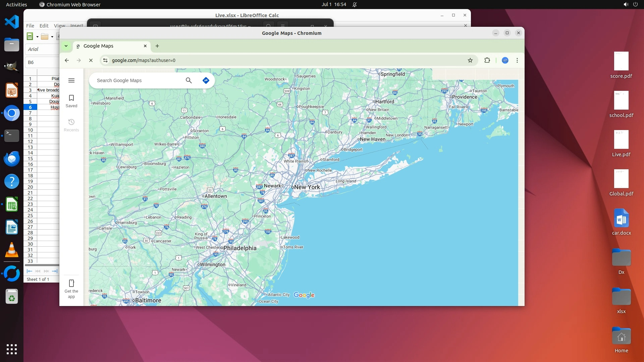Click into Search Google Maps field
The width and height of the screenshot is (644, 362).
click(138, 80)
